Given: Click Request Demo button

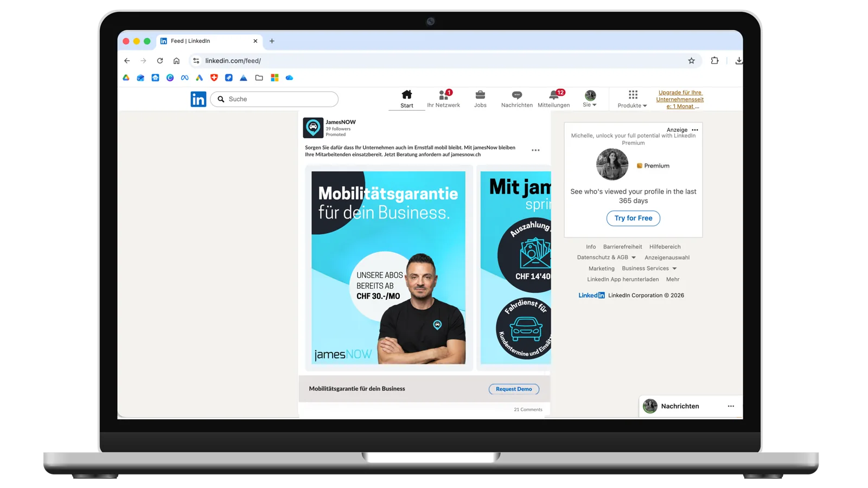Looking at the screenshot, I should click(x=514, y=389).
